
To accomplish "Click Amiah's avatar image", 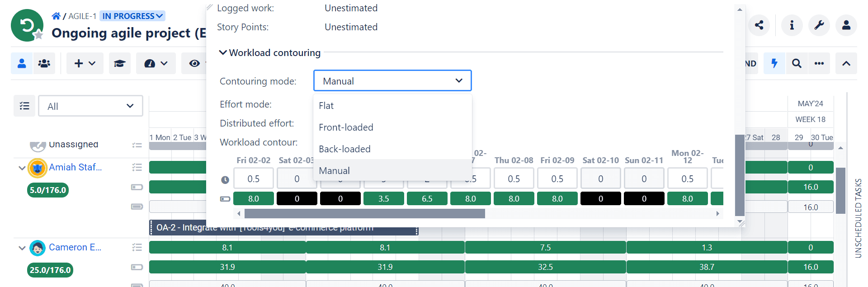I will coord(38,168).
